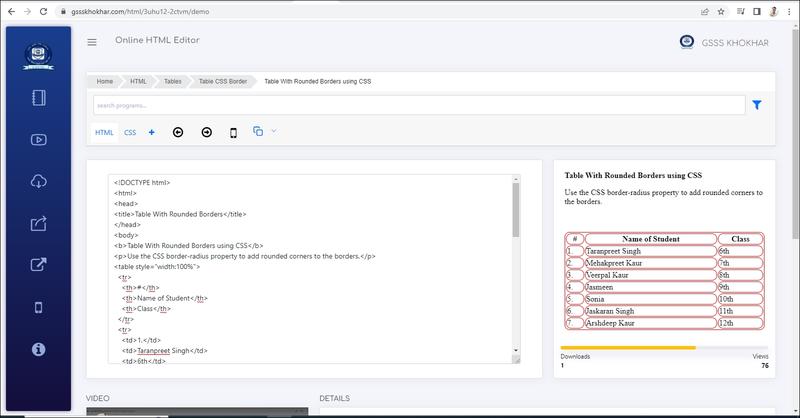
Task: Expand the copy layout dropdown chevron
Action: [x=274, y=131]
